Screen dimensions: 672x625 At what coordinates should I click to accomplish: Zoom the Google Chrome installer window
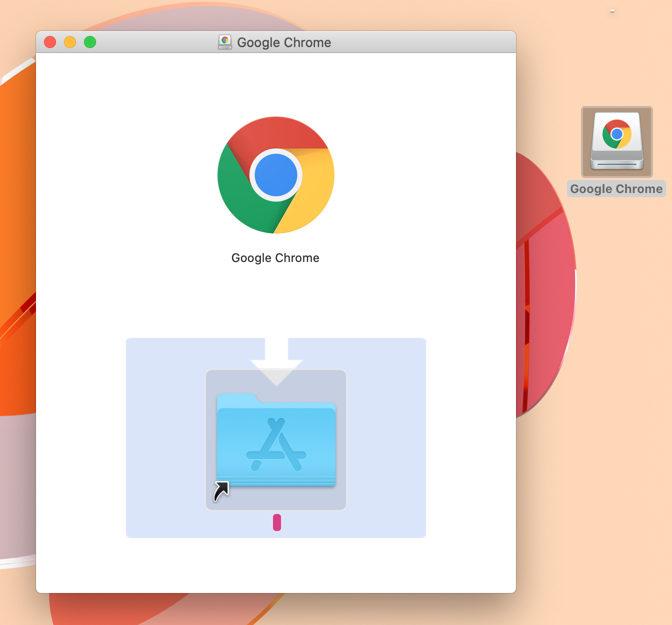pos(90,42)
